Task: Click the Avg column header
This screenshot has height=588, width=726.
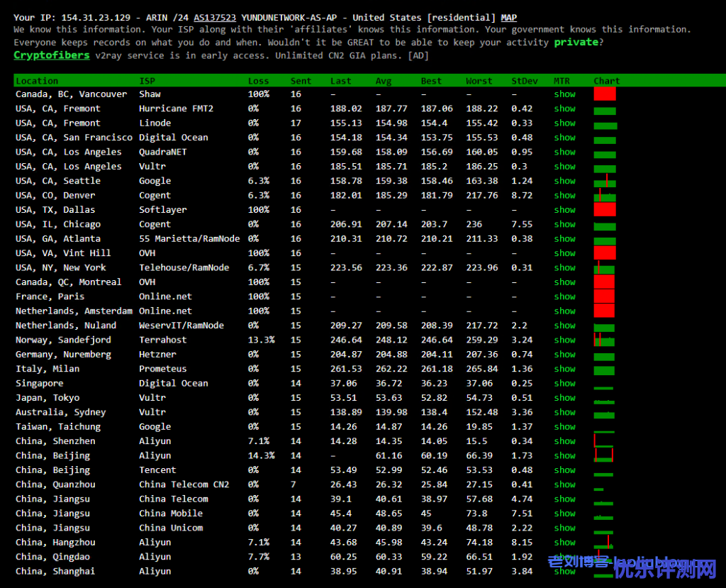Action: pyautogui.click(x=383, y=81)
